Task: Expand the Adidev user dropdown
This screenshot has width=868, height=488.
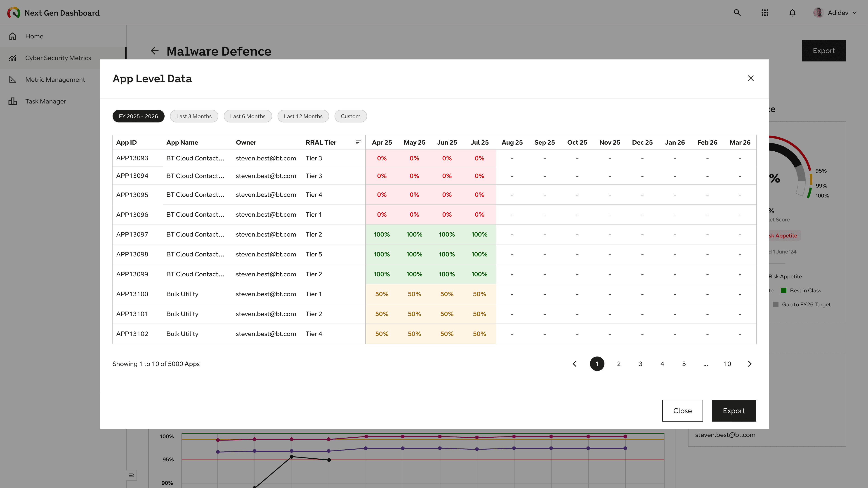Action: pyautogui.click(x=854, y=13)
